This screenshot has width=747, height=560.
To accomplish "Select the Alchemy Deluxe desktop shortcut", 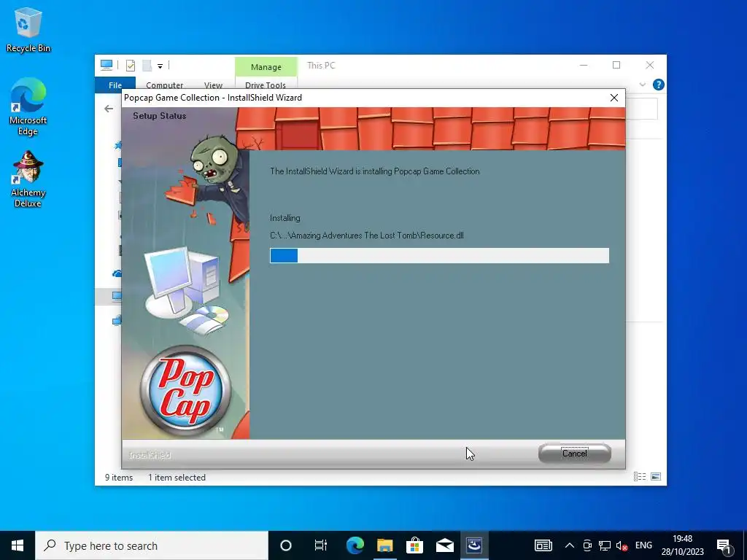I will pyautogui.click(x=28, y=179).
